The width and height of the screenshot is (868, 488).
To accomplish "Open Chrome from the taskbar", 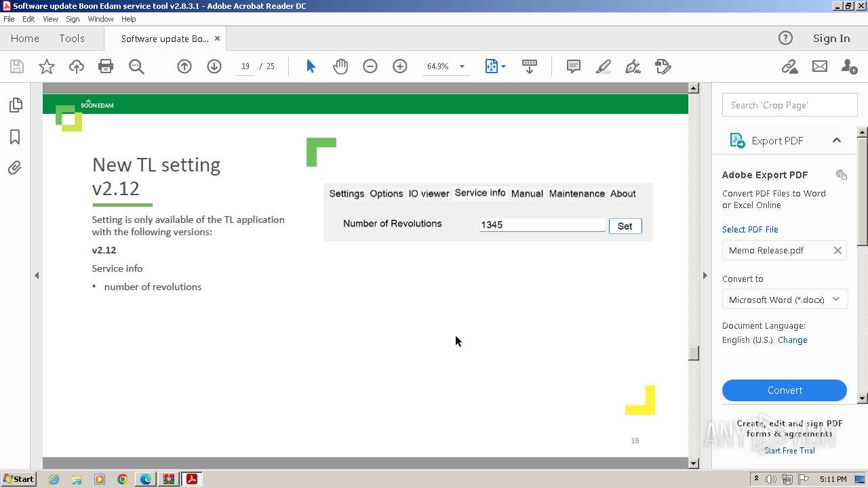I will (123, 479).
